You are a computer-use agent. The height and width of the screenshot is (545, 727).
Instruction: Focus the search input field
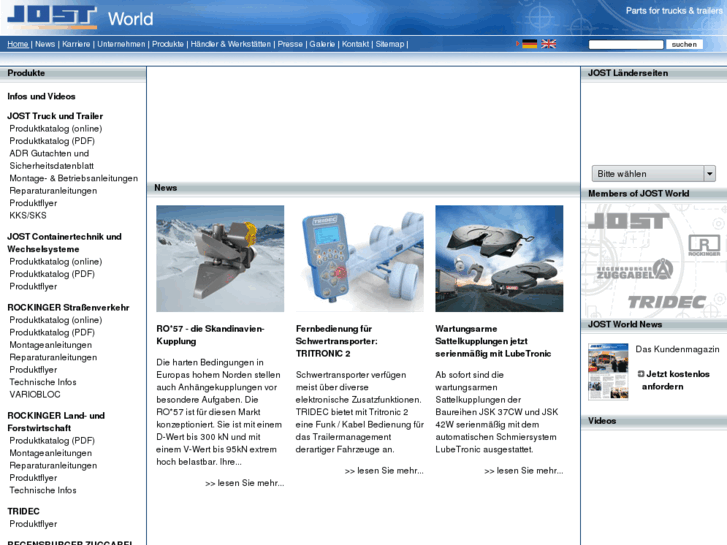626,45
